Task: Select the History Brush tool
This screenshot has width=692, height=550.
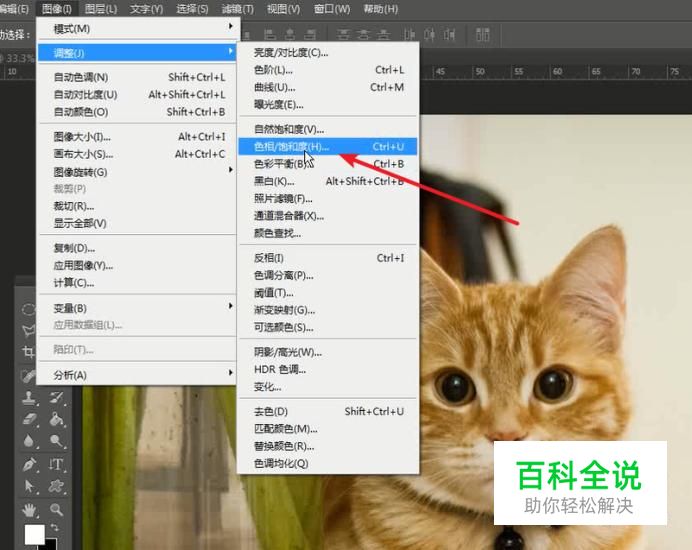Action: coord(56,397)
